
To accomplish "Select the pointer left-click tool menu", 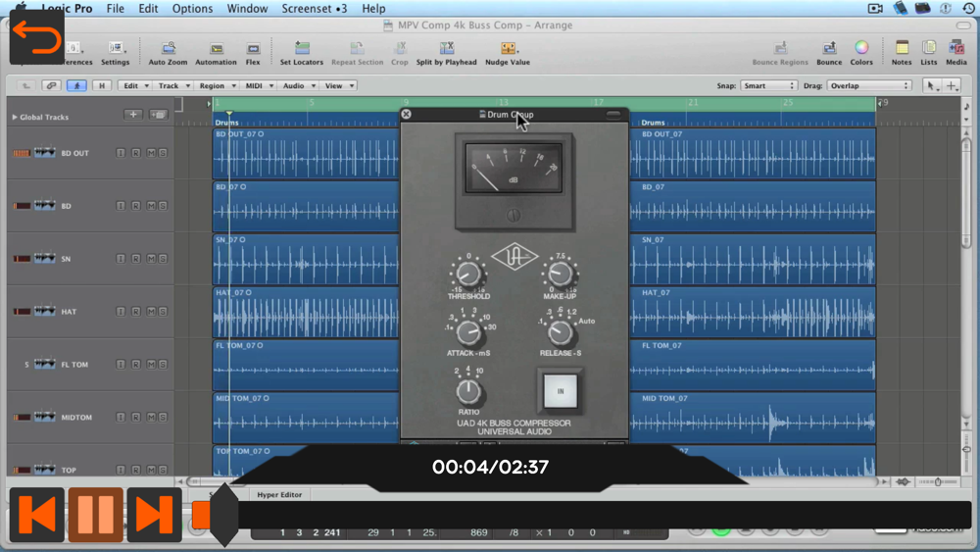I will [931, 85].
